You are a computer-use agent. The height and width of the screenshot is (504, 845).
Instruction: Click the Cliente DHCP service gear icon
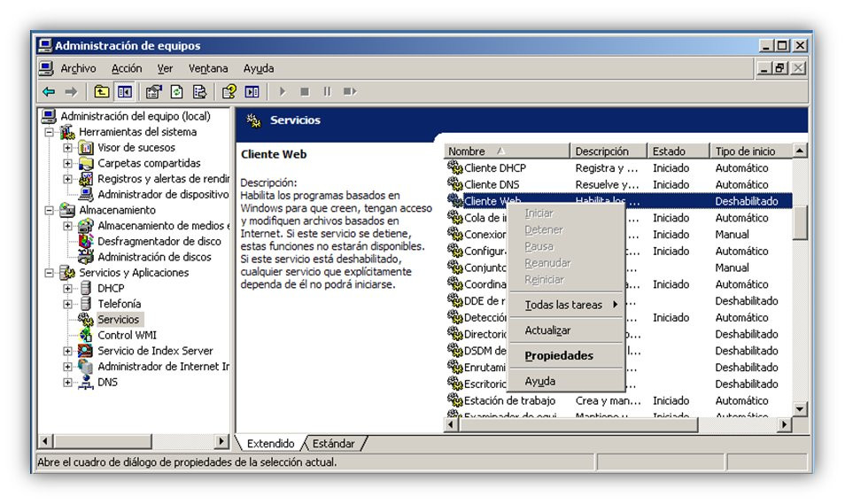455,167
